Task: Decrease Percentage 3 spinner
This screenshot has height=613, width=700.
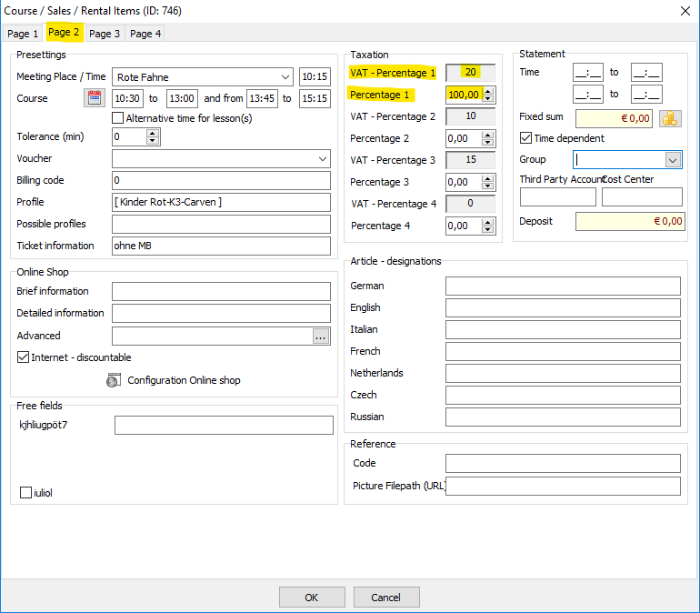Action: coord(488,186)
